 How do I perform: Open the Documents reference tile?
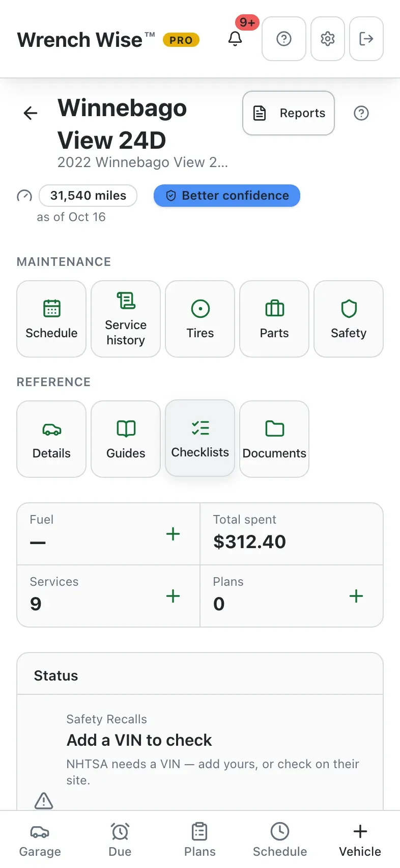pyautogui.click(x=274, y=439)
